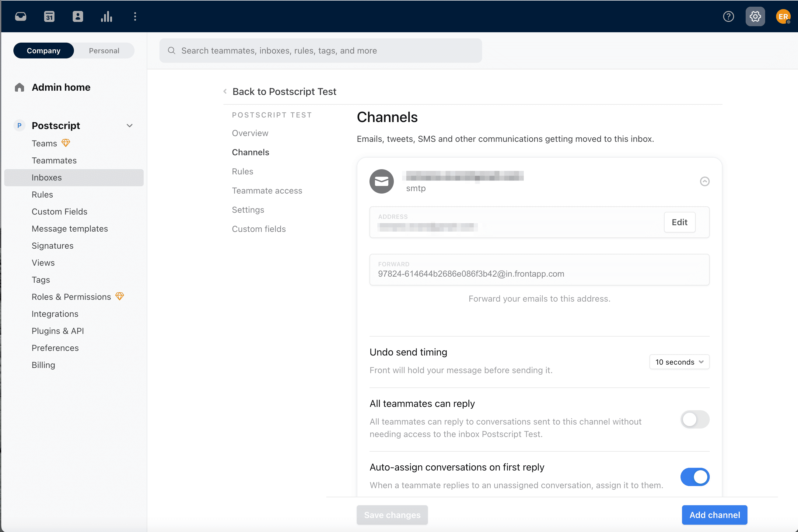Image resolution: width=798 pixels, height=532 pixels.
Task: Switch to Personal workspace tab
Action: tap(104, 51)
